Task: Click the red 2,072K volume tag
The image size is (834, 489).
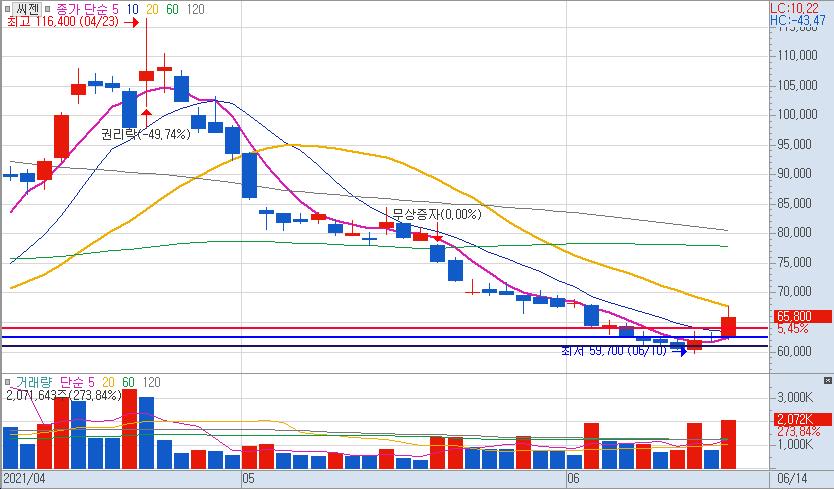Action: (x=801, y=419)
